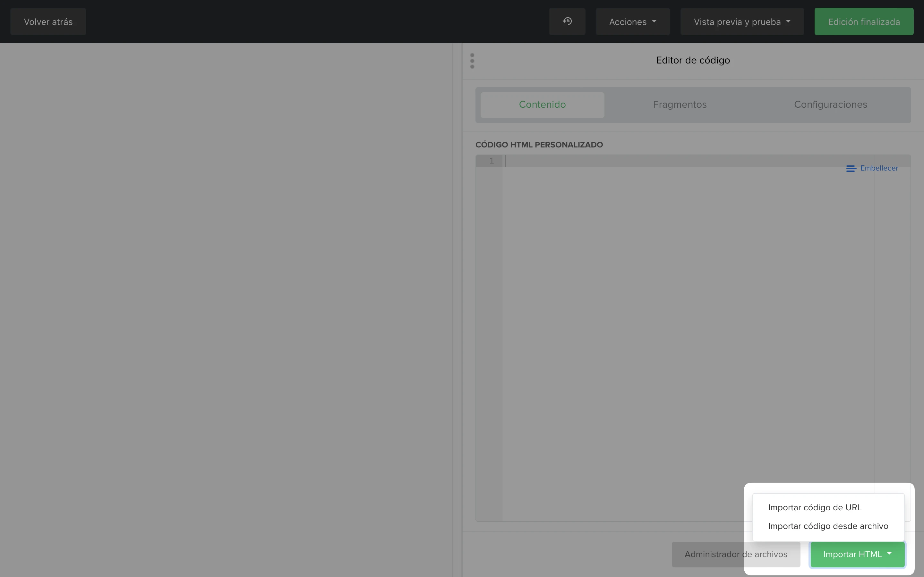Click the Acciones dropdown caret
924x577 pixels.
pyautogui.click(x=654, y=21)
